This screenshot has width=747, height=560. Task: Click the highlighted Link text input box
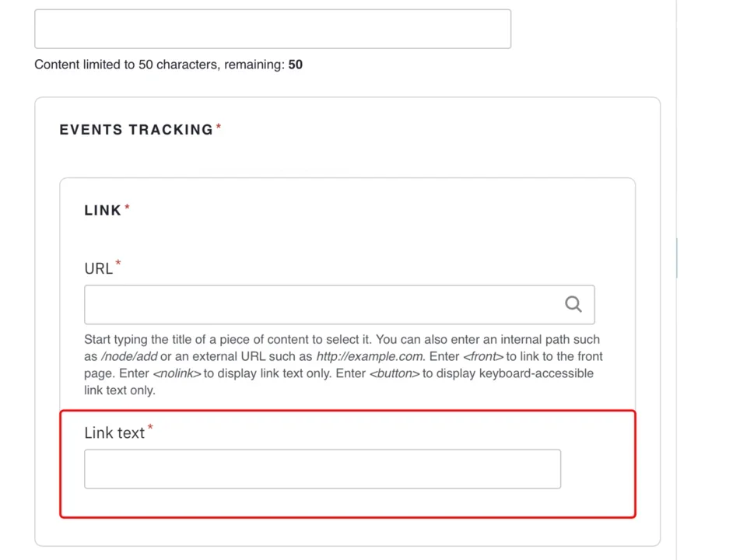click(x=321, y=469)
